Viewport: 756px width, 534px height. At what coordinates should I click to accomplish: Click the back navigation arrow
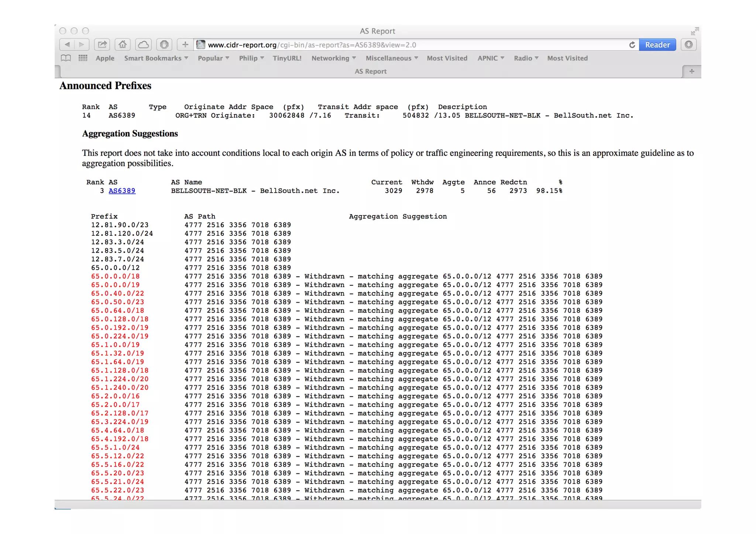(x=67, y=45)
